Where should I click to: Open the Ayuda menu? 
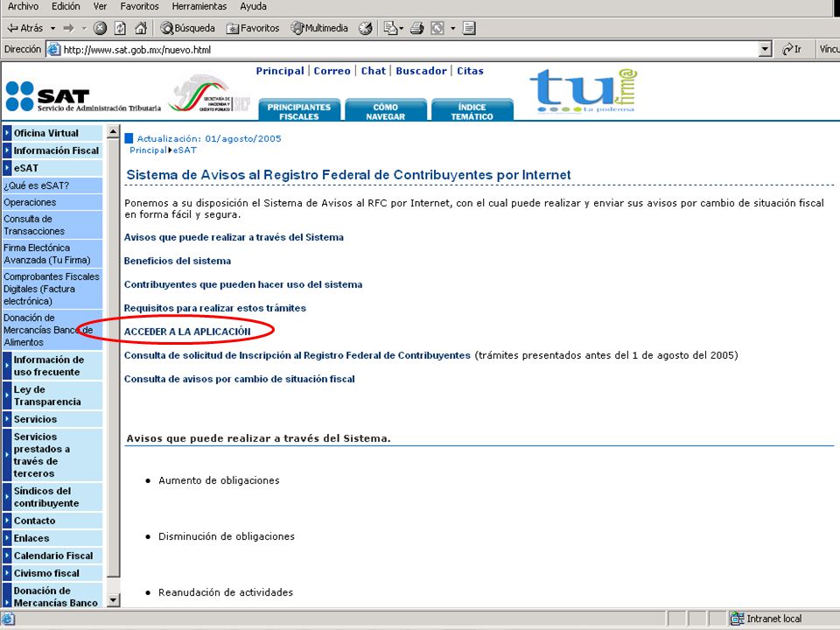(x=254, y=6)
